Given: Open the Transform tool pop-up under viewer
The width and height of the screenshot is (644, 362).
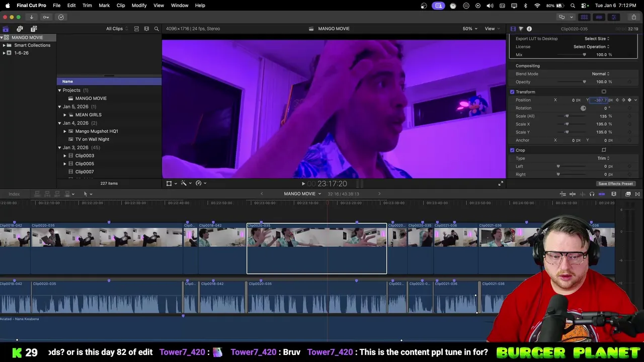Looking at the screenshot, I should pyautogui.click(x=171, y=184).
